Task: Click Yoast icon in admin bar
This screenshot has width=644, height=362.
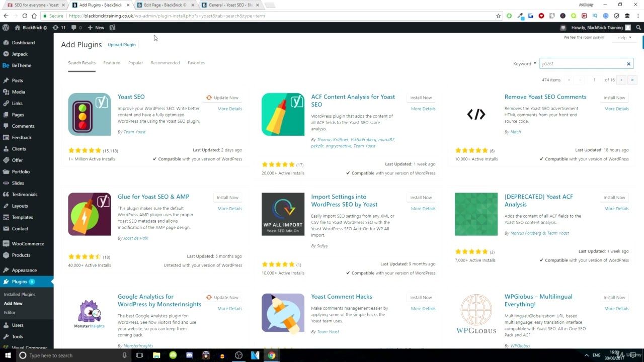Action: coord(112,28)
